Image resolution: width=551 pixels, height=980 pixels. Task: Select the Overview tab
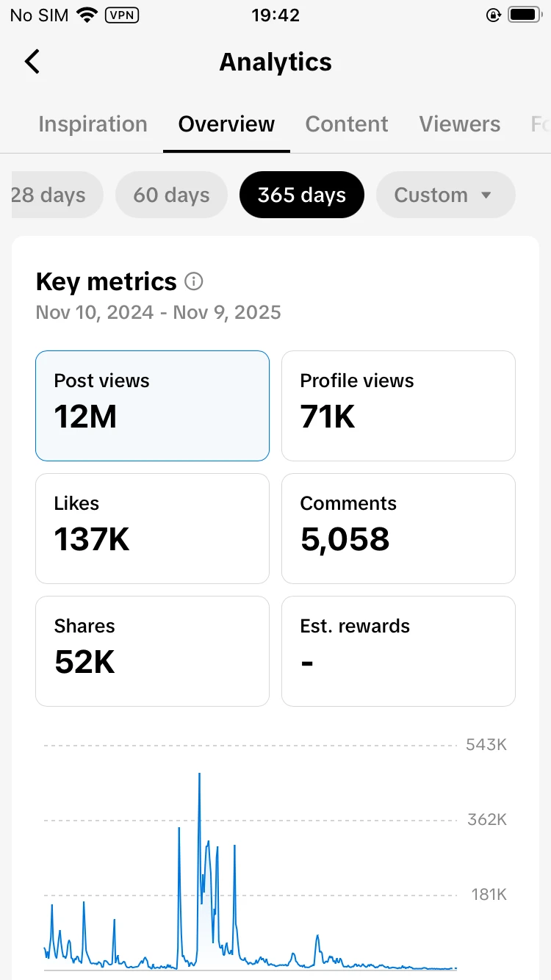(226, 124)
